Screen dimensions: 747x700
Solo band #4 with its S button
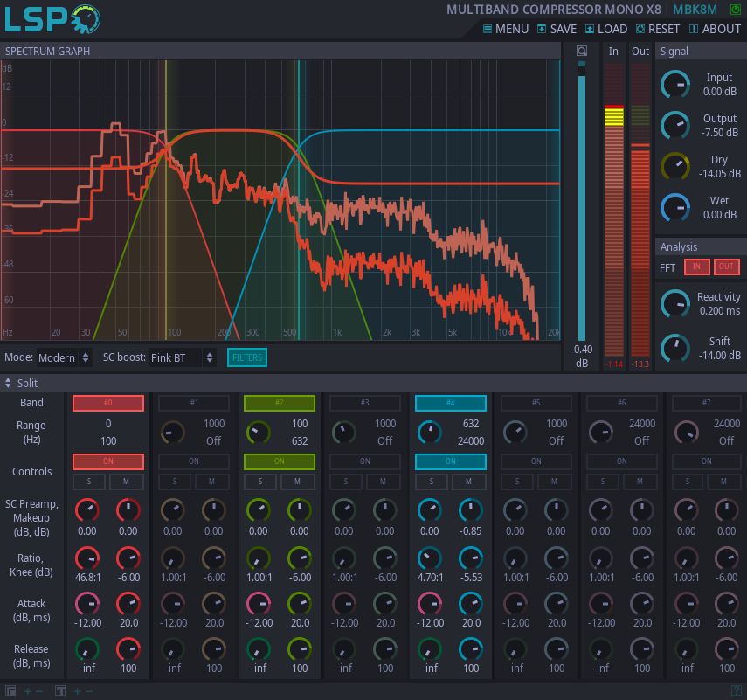click(x=432, y=482)
